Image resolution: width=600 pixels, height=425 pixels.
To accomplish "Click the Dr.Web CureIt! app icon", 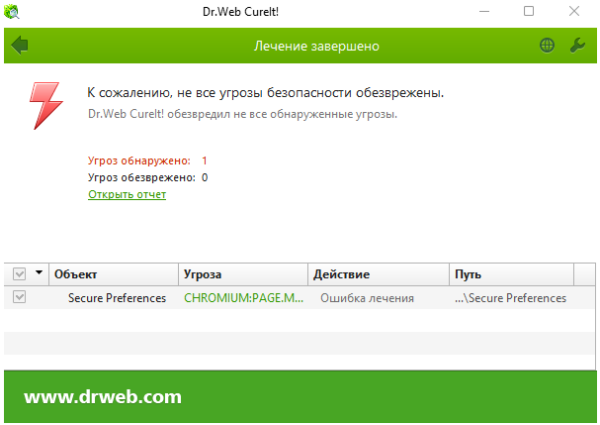I will point(11,11).
